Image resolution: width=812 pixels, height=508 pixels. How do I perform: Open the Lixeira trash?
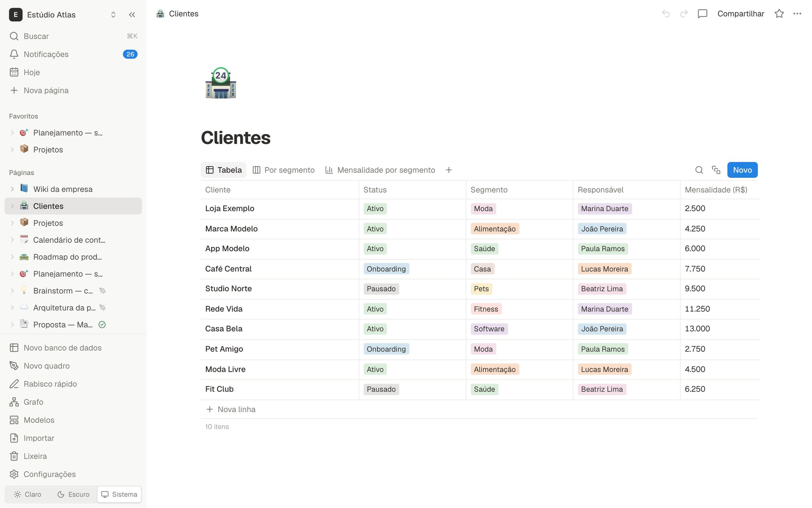pyautogui.click(x=73, y=456)
